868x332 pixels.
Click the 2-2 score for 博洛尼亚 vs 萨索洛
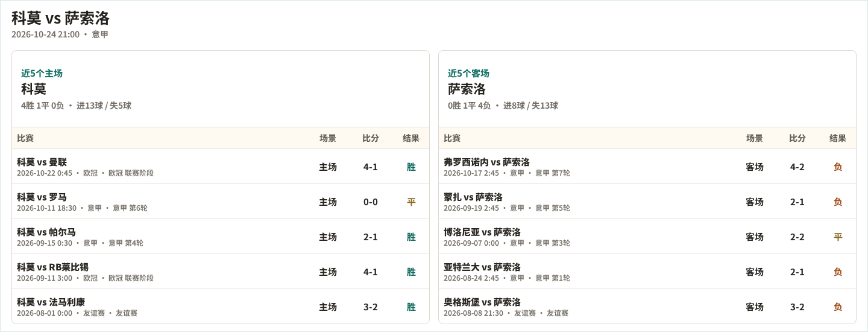[797, 237]
